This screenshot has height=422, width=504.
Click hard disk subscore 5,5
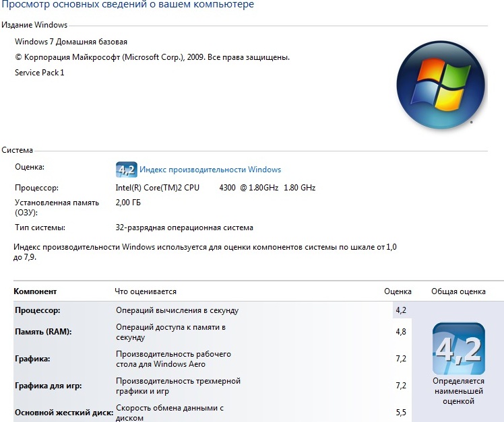pos(401,413)
